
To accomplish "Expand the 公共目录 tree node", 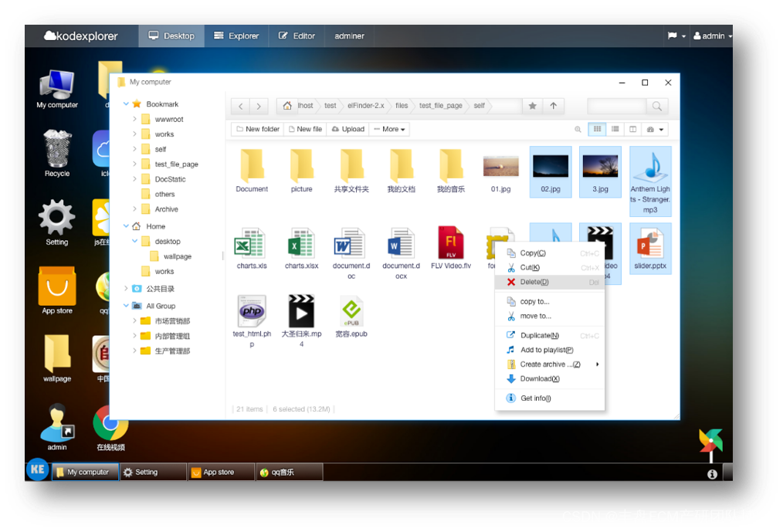I will [126, 288].
